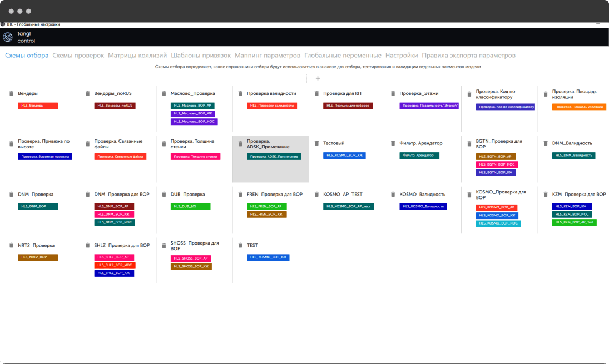Click trash icon for the TEST scheme
This screenshot has height=364, width=609.
click(240, 245)
